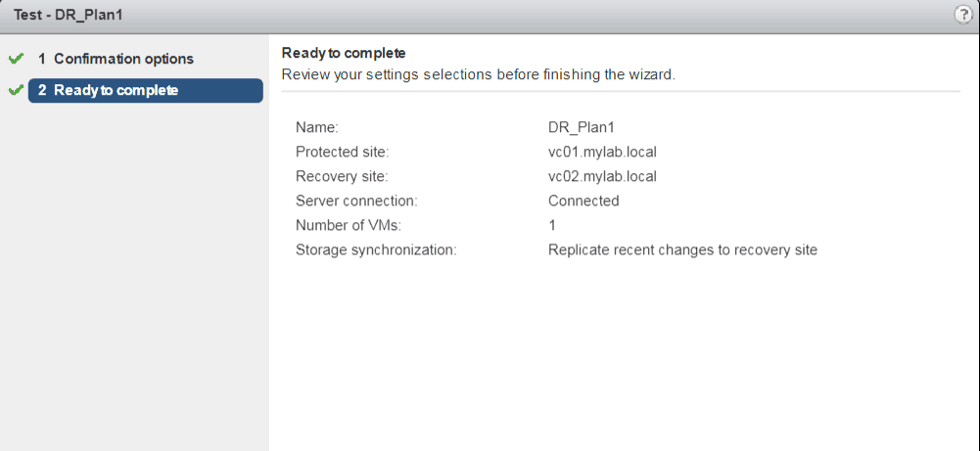Click the Server connection label
The width and height of the screenshot is (980, 451).
click(x=356, y=201)
